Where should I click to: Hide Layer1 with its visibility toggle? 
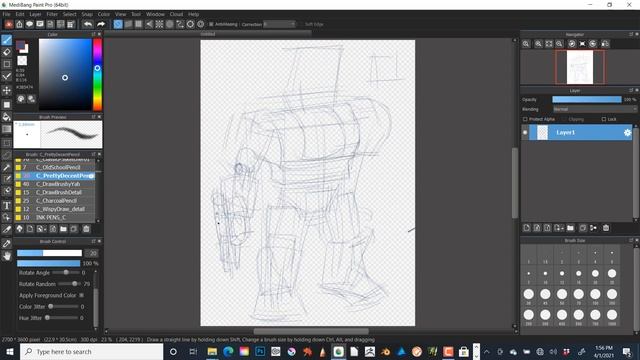coord(525,132)
